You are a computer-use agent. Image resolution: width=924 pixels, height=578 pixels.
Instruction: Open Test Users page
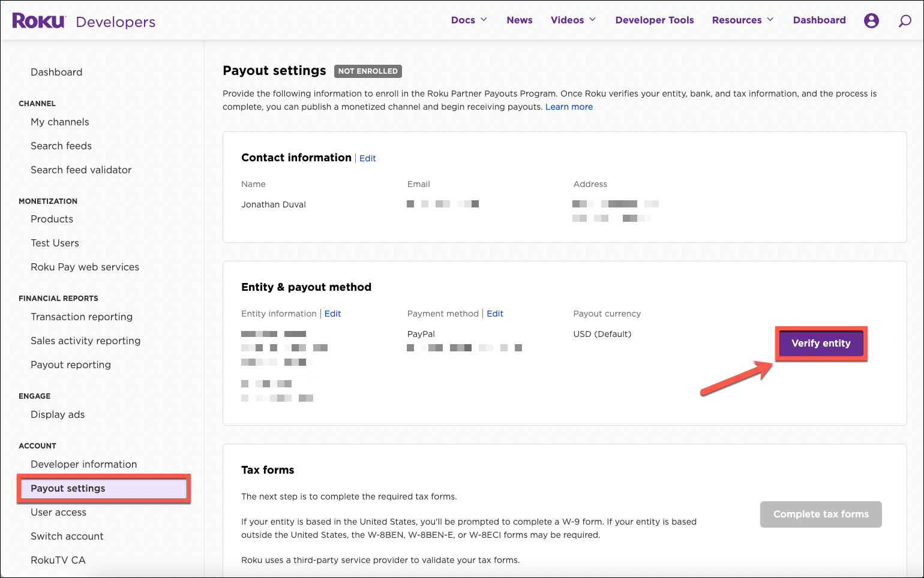(55, 243)
